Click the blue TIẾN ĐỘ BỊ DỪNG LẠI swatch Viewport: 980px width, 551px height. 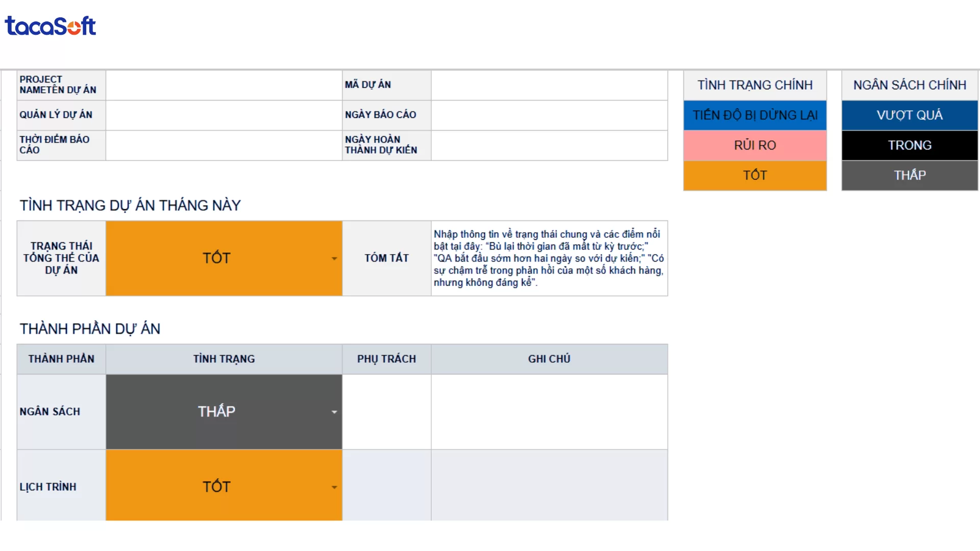coord(754,115)
